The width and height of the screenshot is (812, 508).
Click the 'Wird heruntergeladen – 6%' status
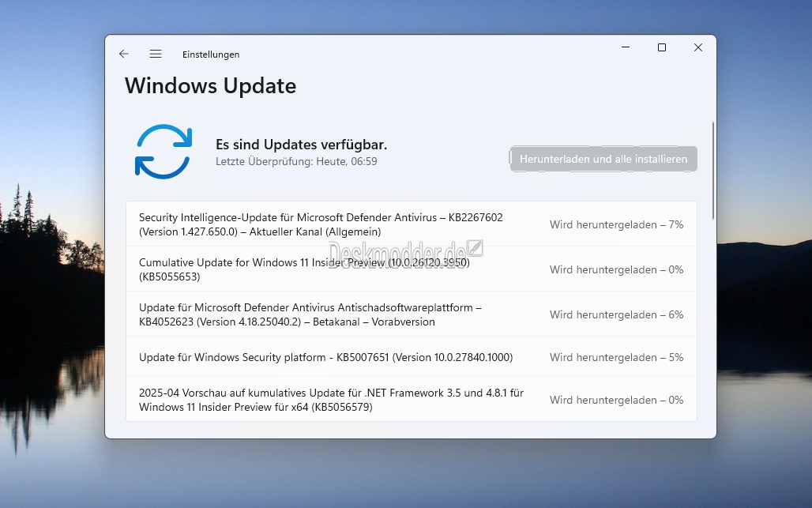(616, 315)
